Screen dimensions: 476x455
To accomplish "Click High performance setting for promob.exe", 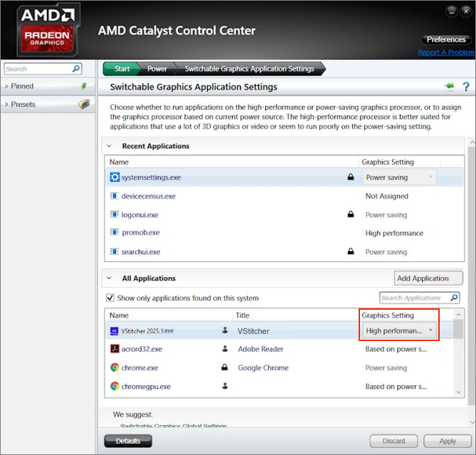I will [x=394, y=234].
